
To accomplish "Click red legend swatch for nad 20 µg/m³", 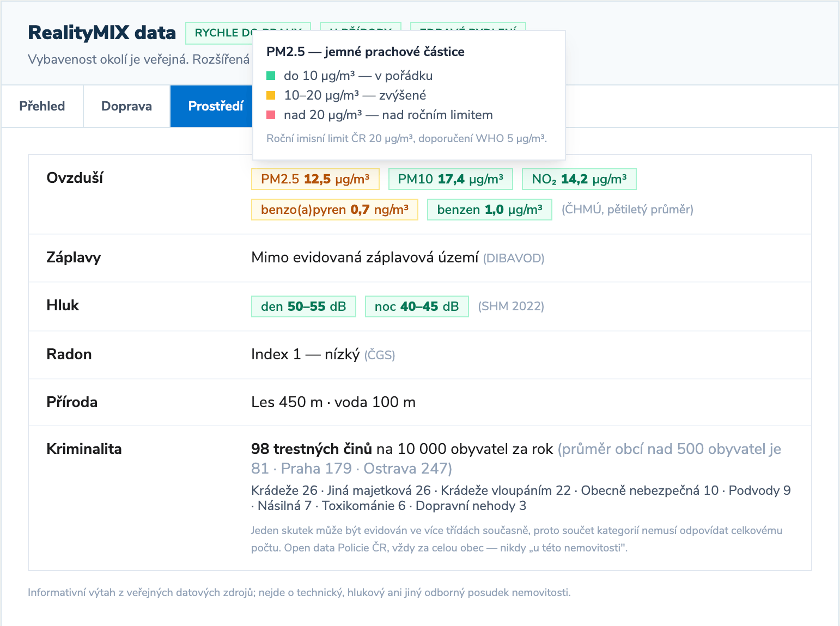I will 271,115.
